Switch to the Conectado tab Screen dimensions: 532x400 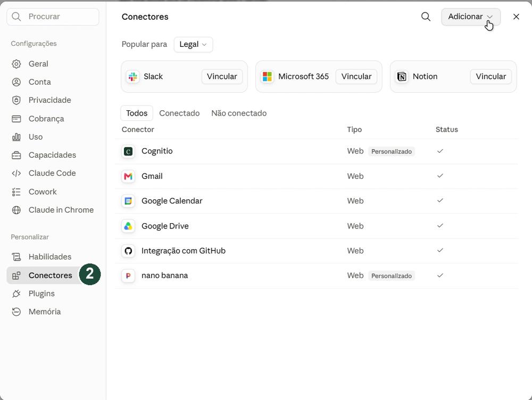(179, 113)
